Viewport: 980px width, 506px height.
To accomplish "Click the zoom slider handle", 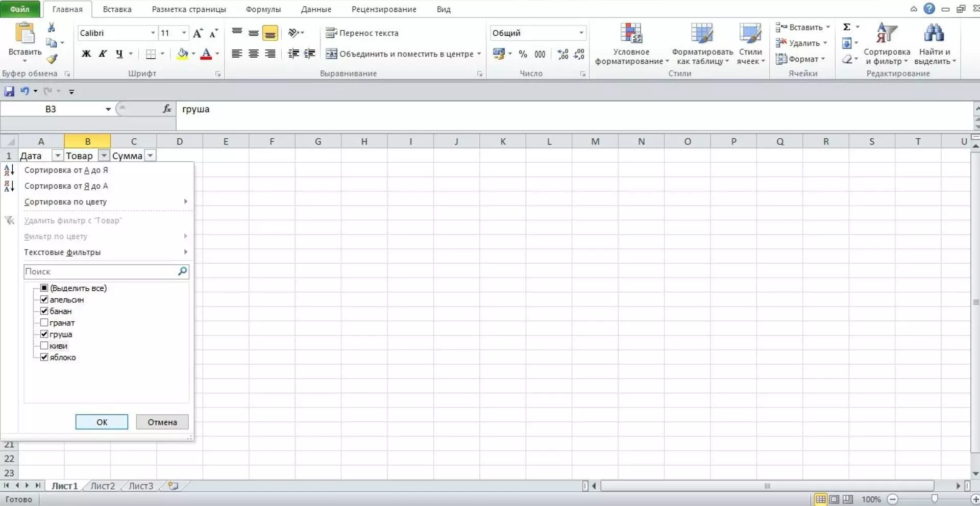I will [934, 499].
